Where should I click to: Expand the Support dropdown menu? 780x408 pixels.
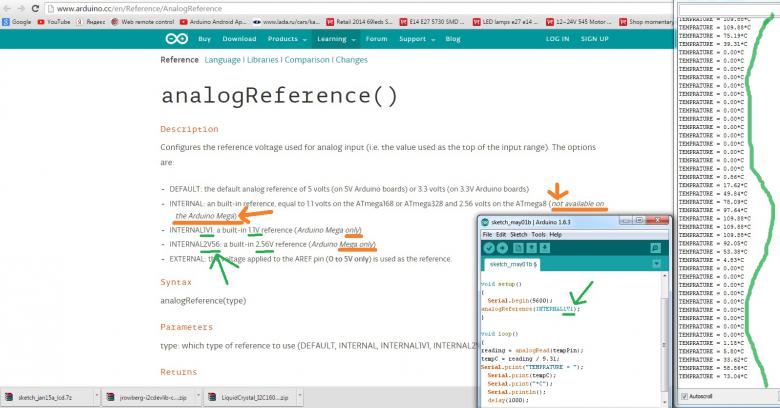[417, 39]
